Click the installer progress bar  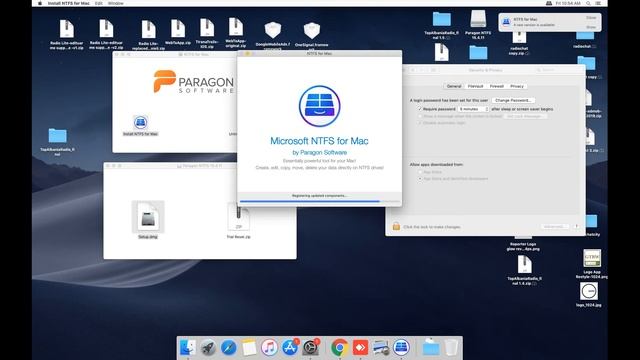tap(320, 201)
